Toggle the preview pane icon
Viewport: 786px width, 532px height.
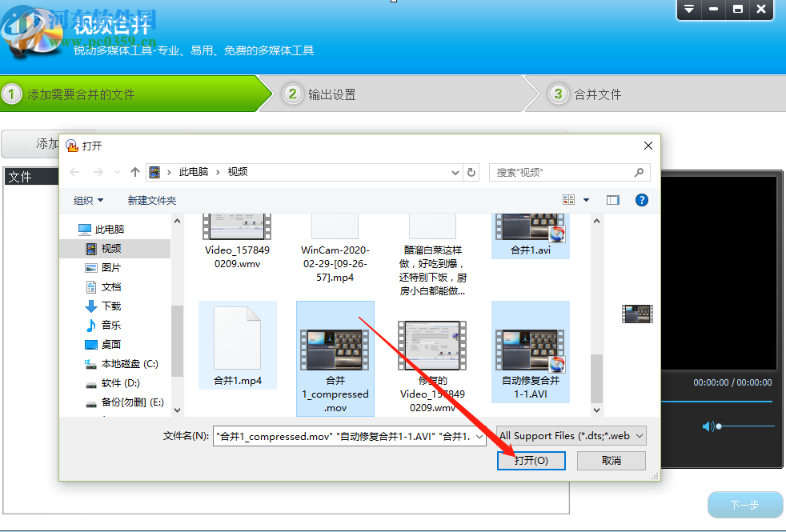tap(612, 200)
